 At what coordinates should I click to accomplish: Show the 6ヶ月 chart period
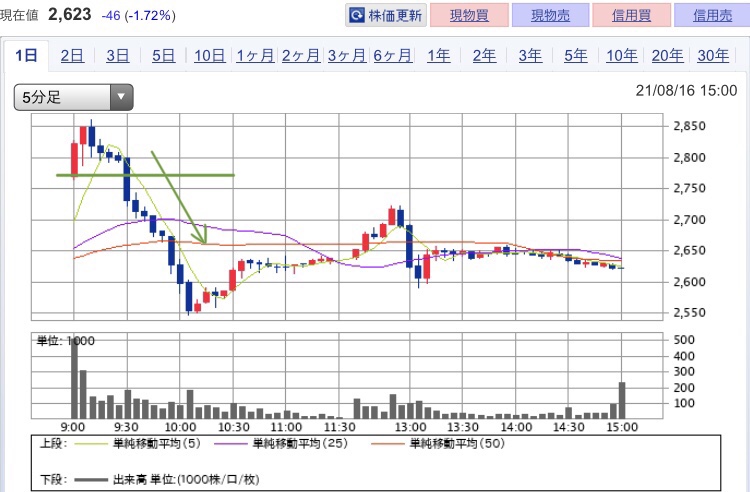click(393, 56)
